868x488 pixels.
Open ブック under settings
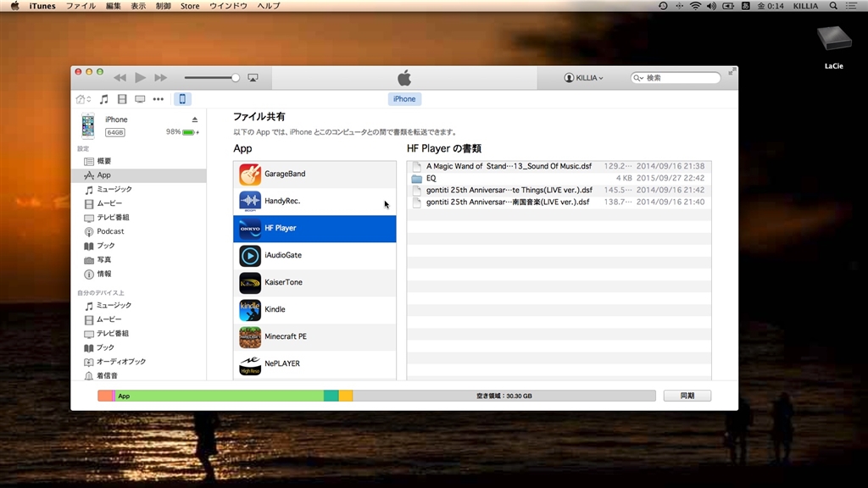[138, 246]
